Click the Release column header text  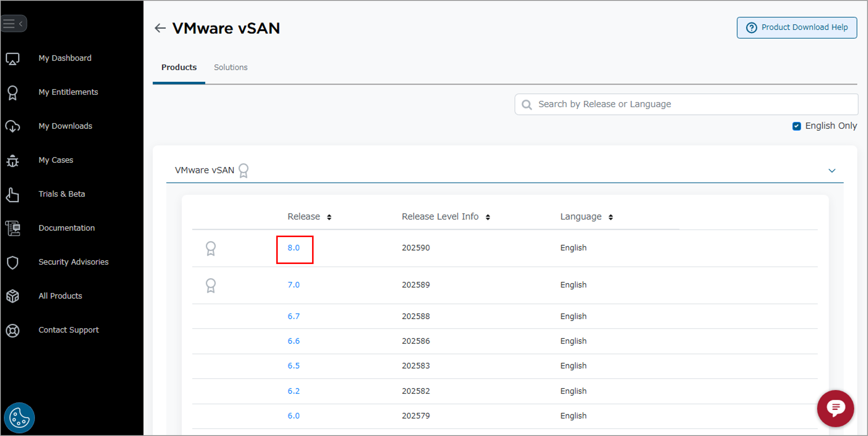coord(304,216)
